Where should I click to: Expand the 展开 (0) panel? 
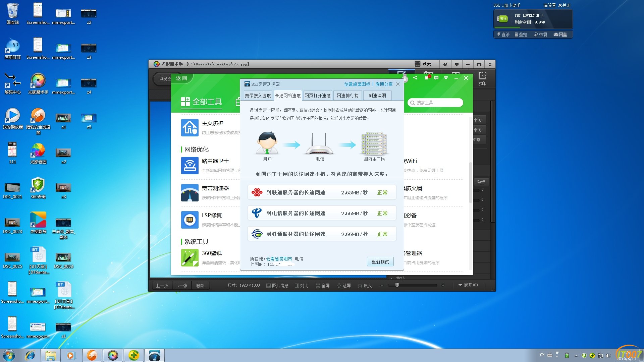[468, 285]
